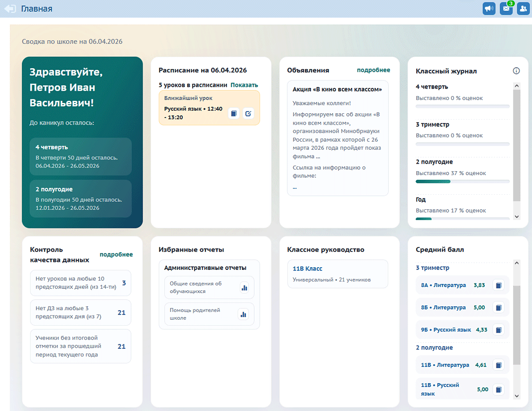Click «Показать» in the schedule card
Screen dimensions: 532x411
point(244,85)
